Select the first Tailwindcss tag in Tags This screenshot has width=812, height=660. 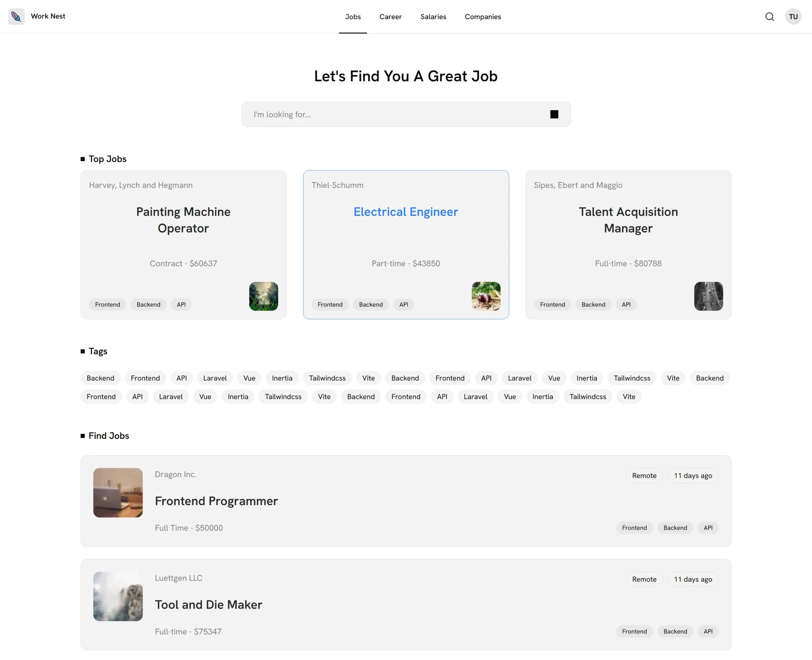coord(327,378)
